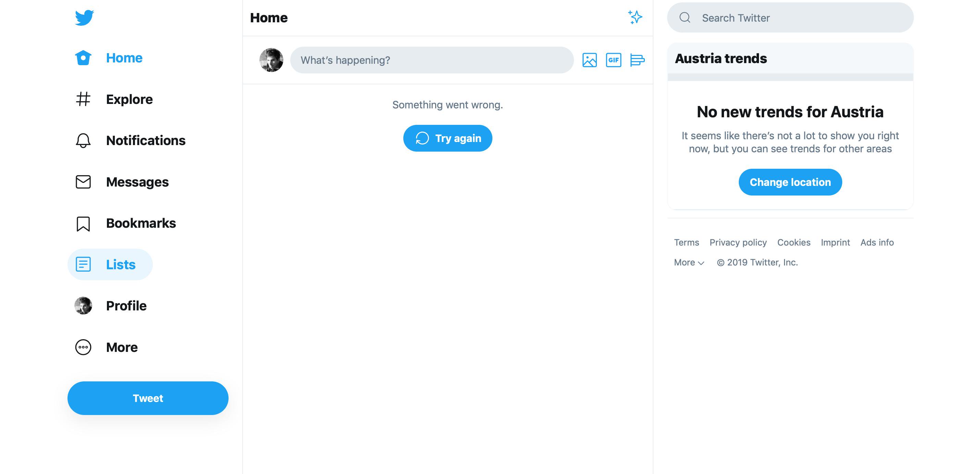The width and height of the screenshot is (980, 474).
Task: Click the What's happening text field
Action: (x=432, y=60)
